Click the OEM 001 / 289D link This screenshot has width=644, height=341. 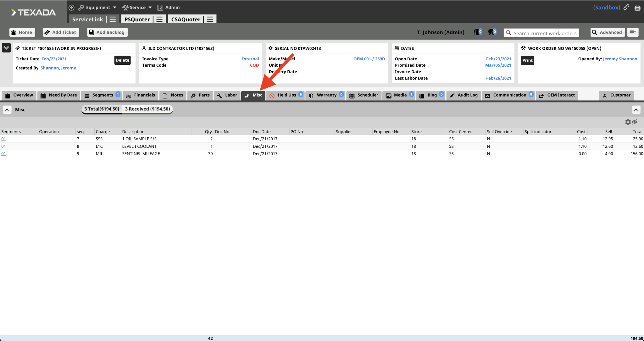point(369,59)
